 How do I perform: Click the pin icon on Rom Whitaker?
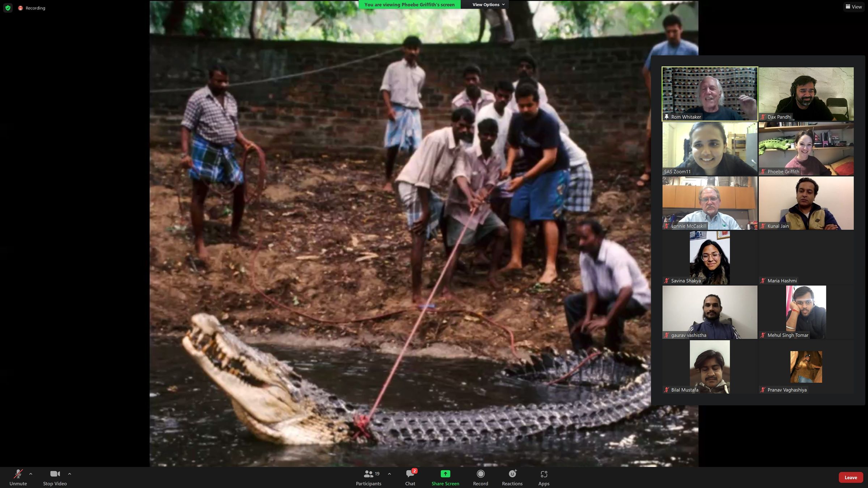pos(667,117)
